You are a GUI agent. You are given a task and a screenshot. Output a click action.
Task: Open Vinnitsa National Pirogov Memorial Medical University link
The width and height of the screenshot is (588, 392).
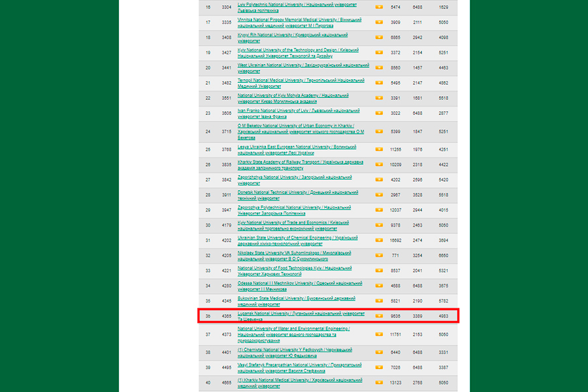pyautogui.click(x=299, y=22)
